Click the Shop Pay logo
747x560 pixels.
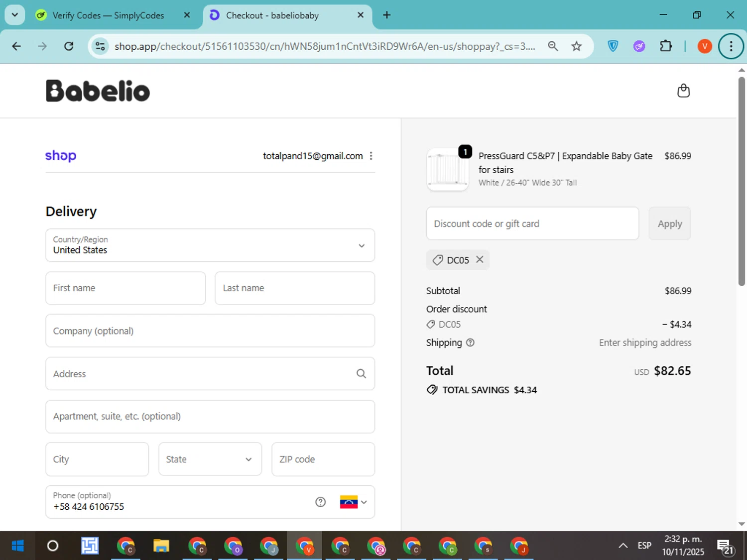click(61, 156)
